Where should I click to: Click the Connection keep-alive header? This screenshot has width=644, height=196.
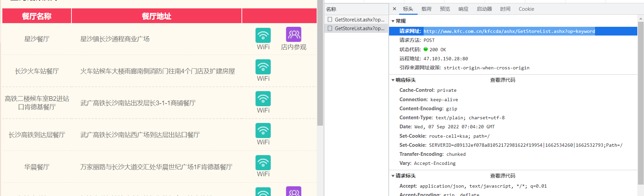[x=429, y=100]
